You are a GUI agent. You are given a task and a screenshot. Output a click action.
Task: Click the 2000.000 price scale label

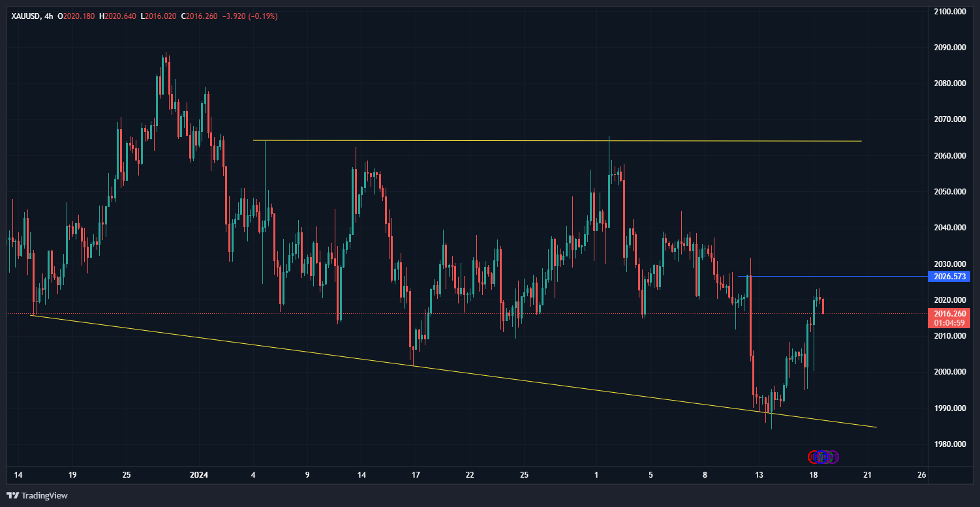949,372
